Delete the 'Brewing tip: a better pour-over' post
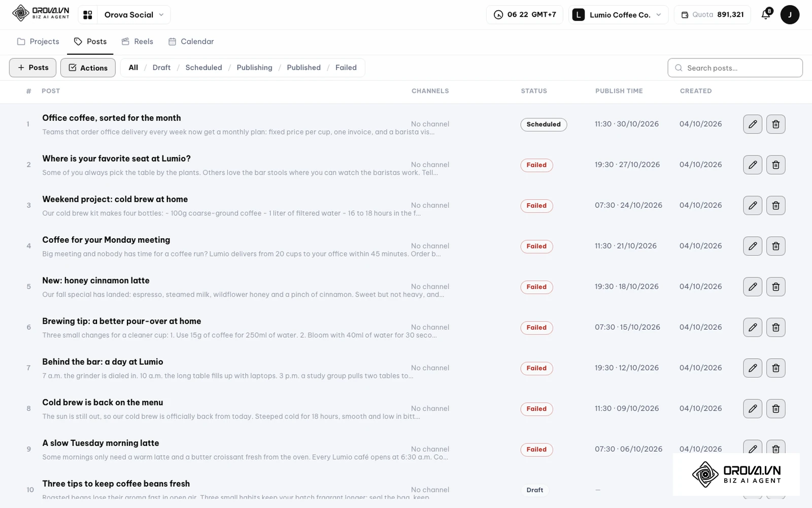The width and height of the screenshot is (812, 508). point(776,327)
